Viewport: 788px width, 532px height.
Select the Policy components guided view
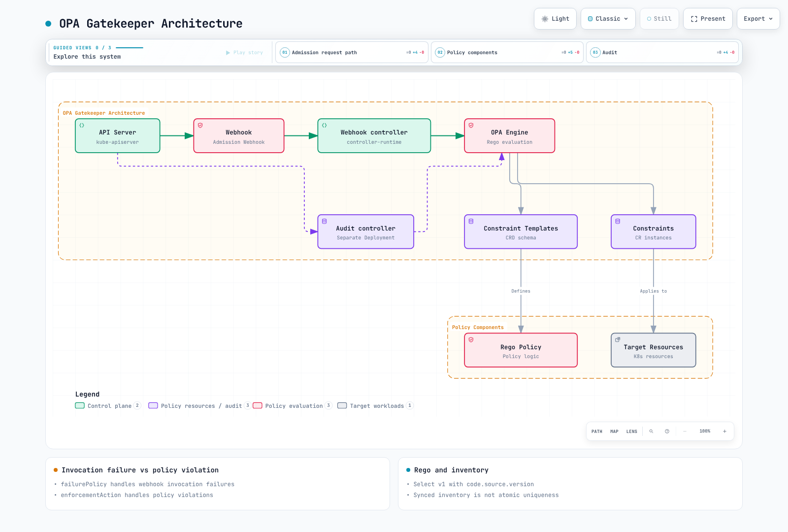[x=507, y=52]
